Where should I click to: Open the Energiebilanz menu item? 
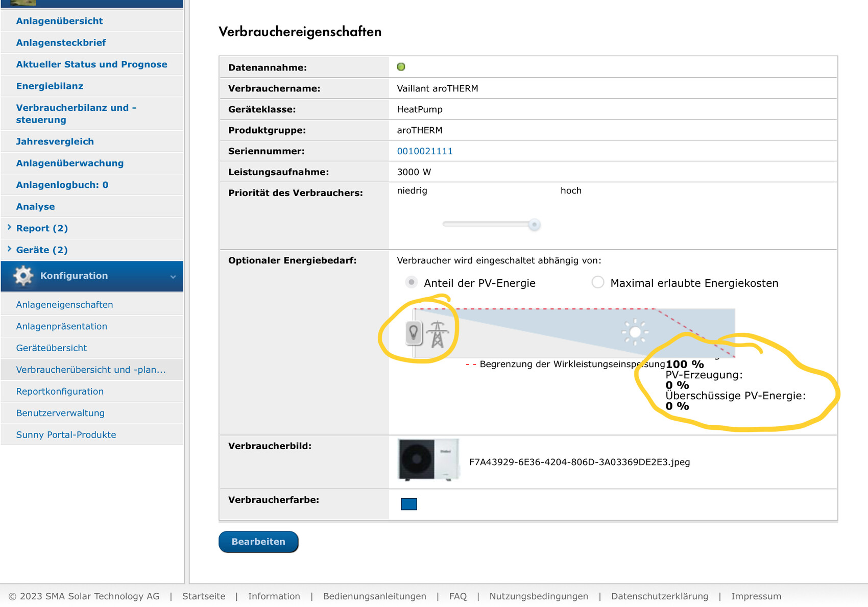click(50, 86)
